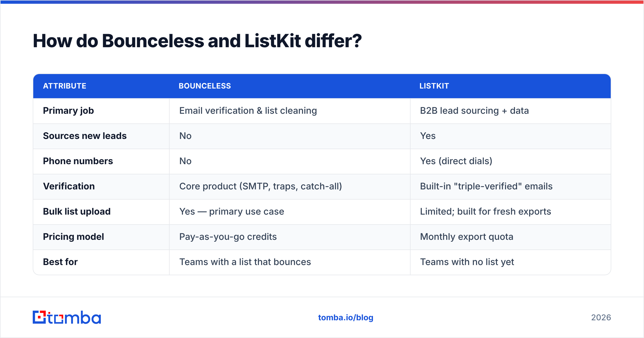Click the 'Best for' row label
Screen dimensions: 644x338
[x=60, y=262]
